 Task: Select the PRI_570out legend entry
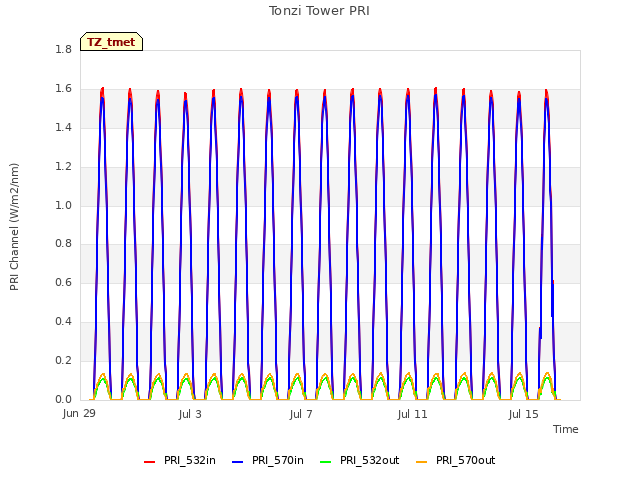[x=456, y=460]
